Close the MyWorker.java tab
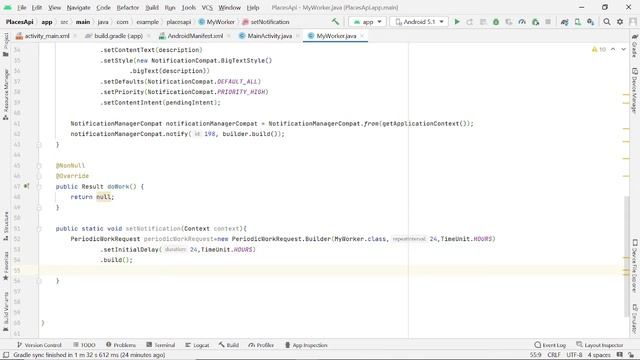Image resolution: width=640 pixels, height=360 pixels. click(362, 36)
